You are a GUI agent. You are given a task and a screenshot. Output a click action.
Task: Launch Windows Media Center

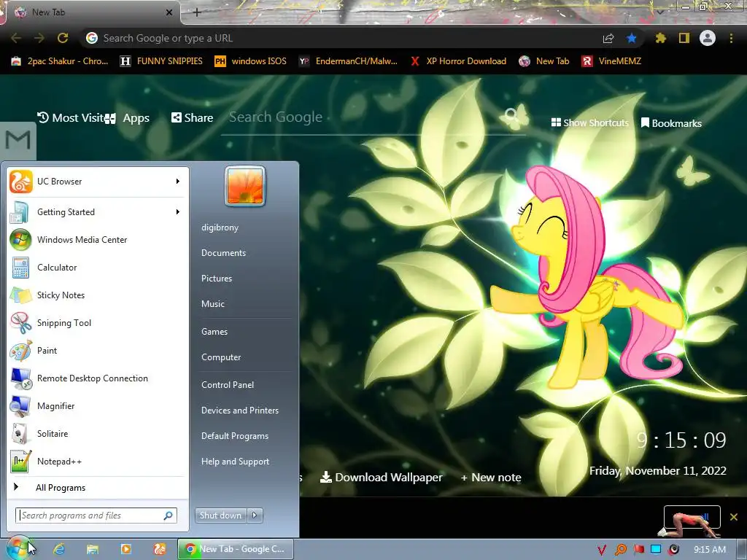98,239
